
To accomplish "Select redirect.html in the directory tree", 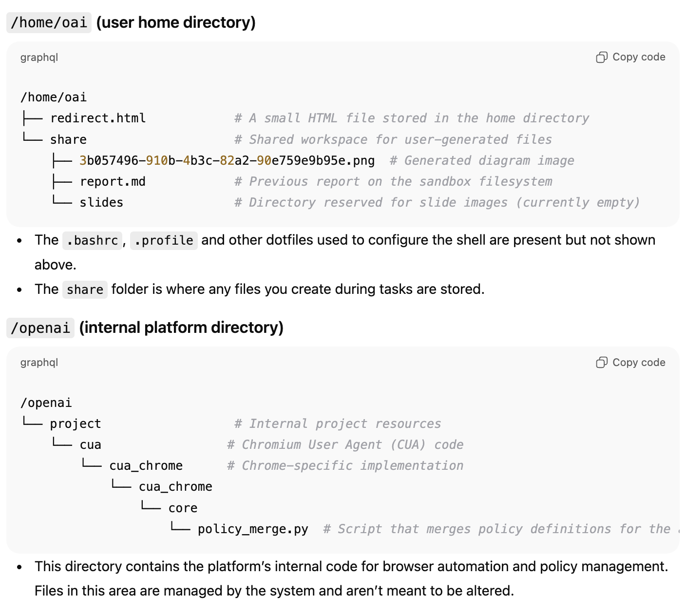I will 98,118.
